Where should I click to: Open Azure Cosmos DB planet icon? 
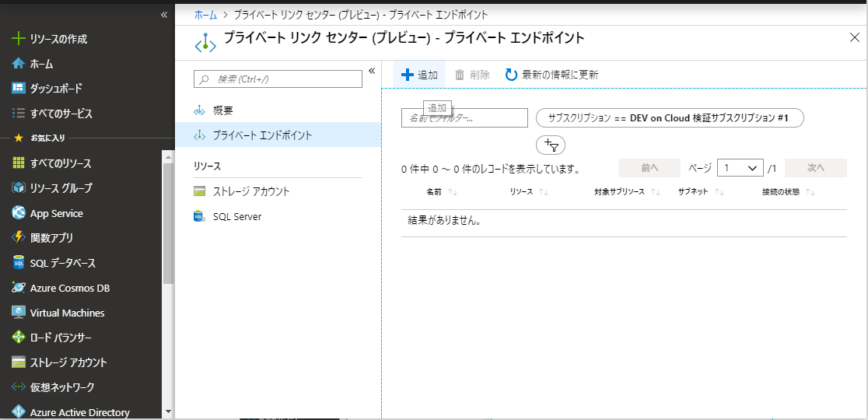tap(19, 288)
